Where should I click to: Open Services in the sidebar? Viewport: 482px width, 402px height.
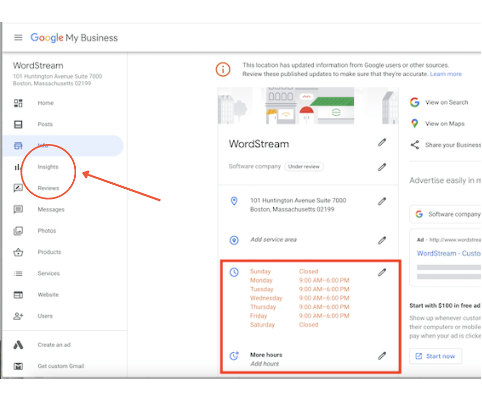[49, 273]
